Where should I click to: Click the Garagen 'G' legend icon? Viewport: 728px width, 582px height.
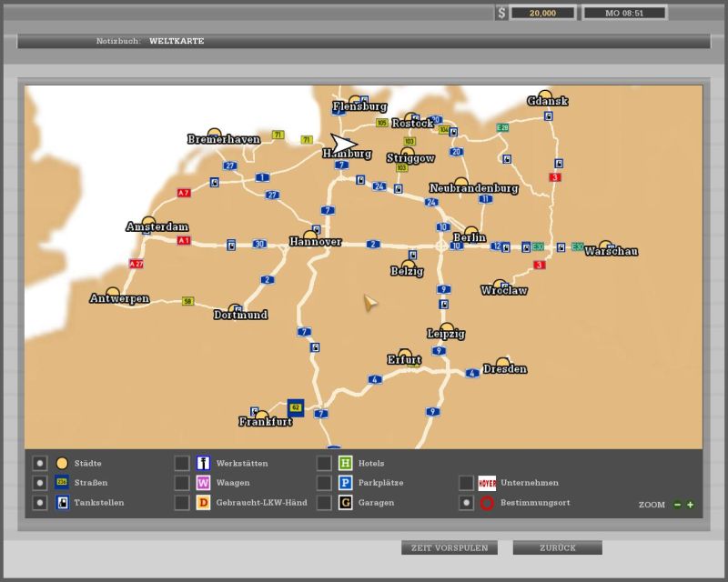346,503
